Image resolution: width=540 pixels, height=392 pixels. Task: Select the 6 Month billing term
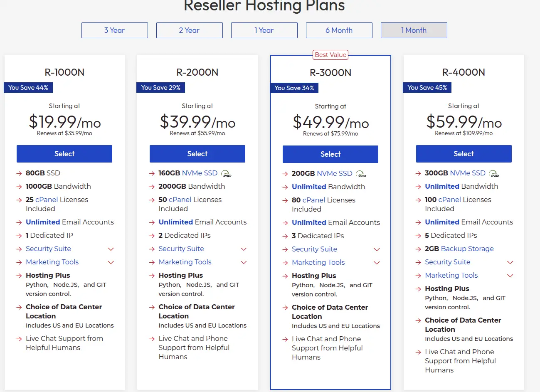coord(339,30)
